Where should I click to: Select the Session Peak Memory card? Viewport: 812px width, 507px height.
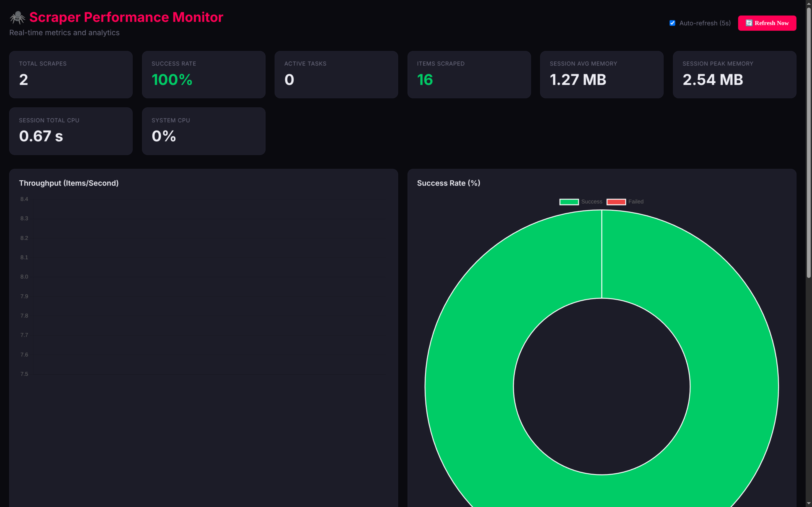point(734,74)
